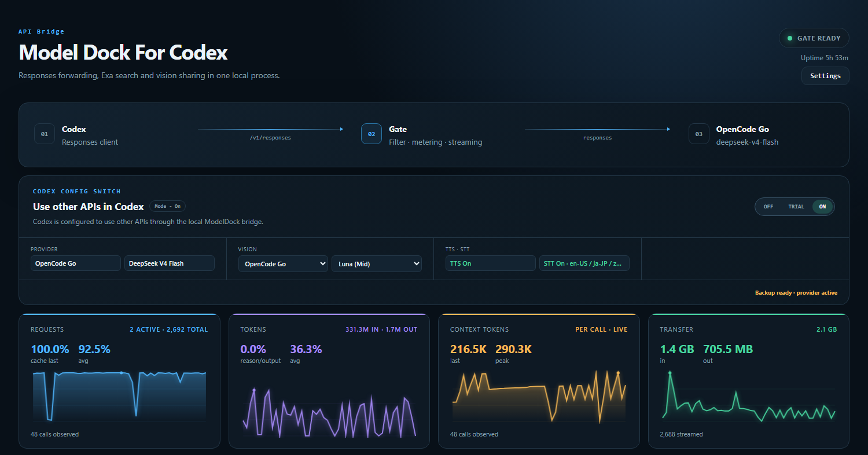Click the API Bridge header label

41,32
